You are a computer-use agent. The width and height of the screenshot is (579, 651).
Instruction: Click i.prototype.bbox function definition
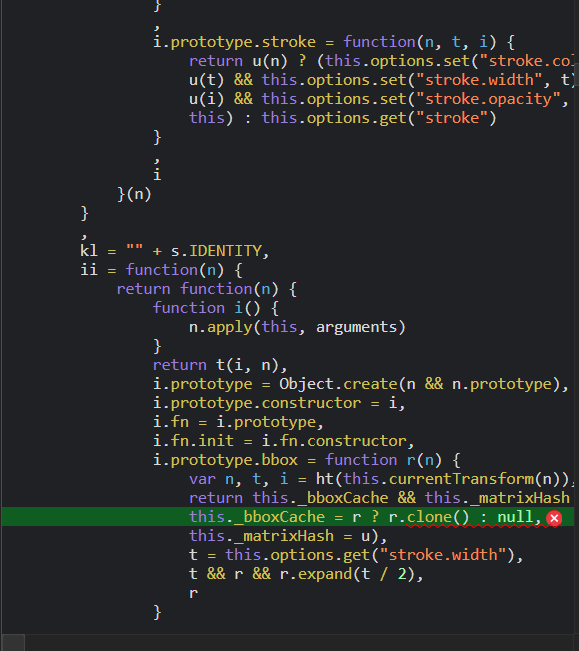coord(306,460)
